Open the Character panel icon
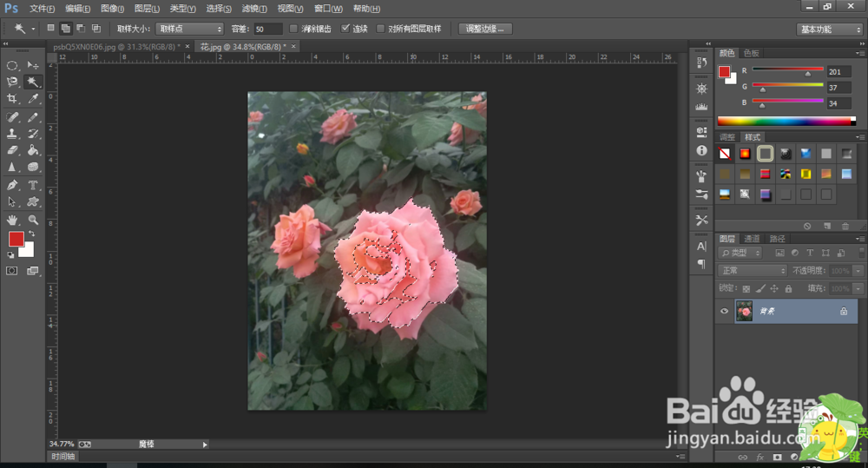 (x=701, y=247)
